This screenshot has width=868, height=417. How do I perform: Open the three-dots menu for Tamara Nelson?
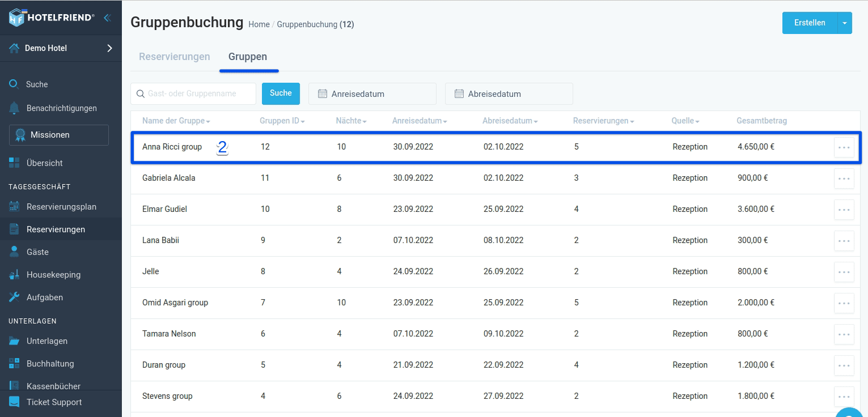pos(844,334)
